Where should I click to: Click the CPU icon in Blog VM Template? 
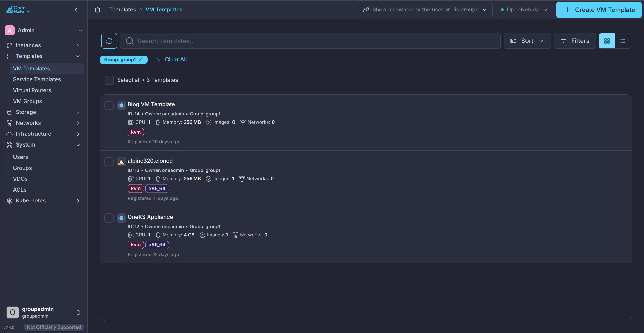pyautogui.click(x=131, y=122)
